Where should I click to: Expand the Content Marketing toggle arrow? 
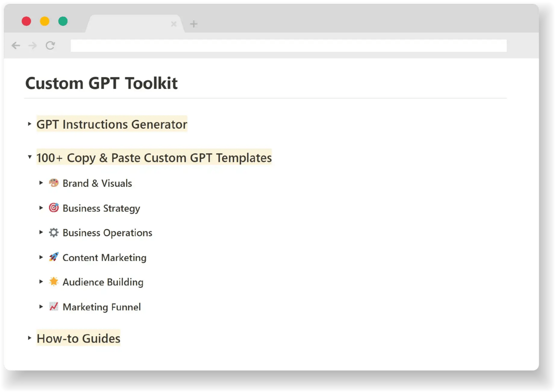[x=41, y=257]
